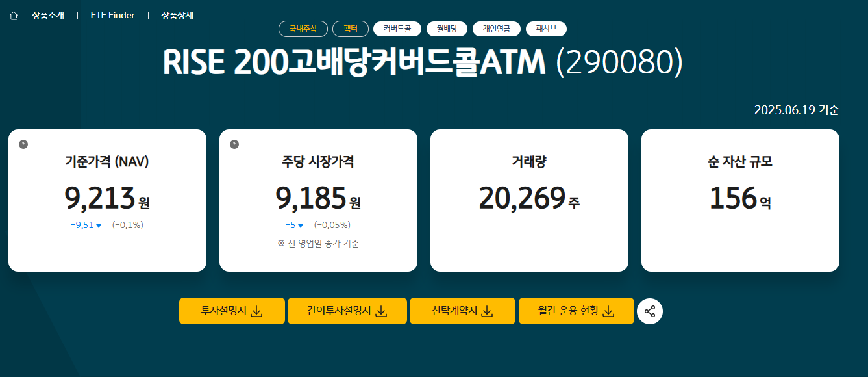Open help icon on 기준가격 (NAV) card
This screenshot has height=377, width=868.
click(x=23, y=144)
